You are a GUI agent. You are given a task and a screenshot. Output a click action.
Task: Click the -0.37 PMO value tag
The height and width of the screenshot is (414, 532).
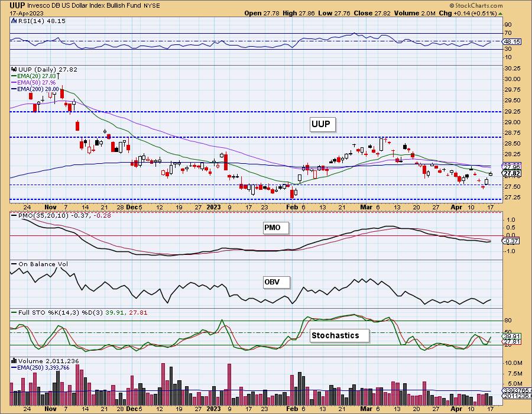click(x=512, y=241)
